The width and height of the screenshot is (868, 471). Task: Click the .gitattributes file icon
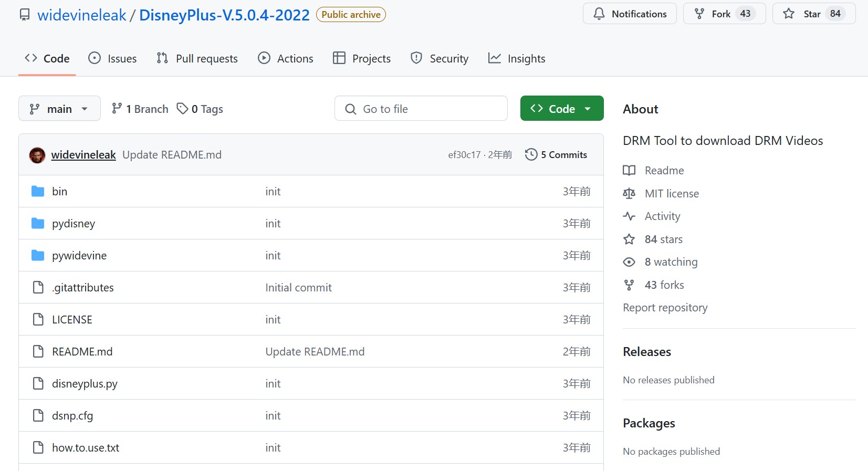[x=38, y=287]
